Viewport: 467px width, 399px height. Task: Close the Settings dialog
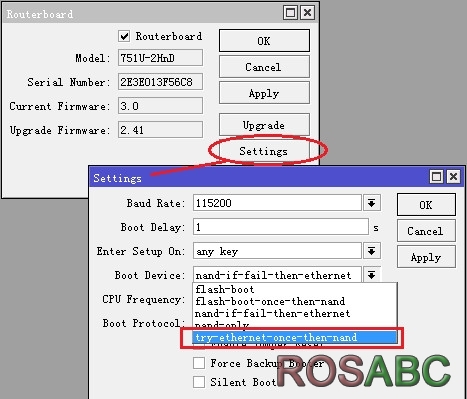pos(453,176)
